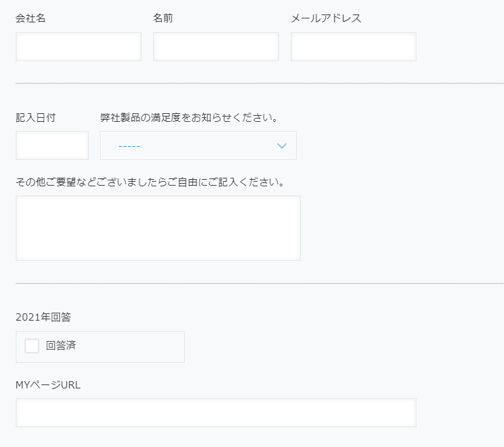The width and height of the screenshot is (504, 447).
Task: Click the 2021年回答 label
Action: [43, 317]
